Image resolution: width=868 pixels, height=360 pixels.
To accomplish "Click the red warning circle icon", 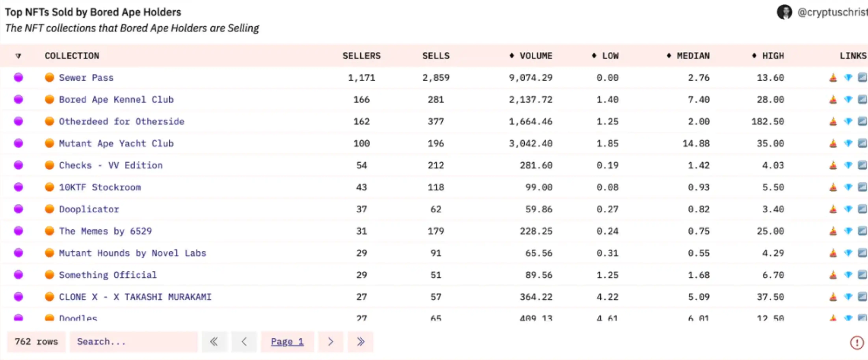I will click(x=857, y=342).
